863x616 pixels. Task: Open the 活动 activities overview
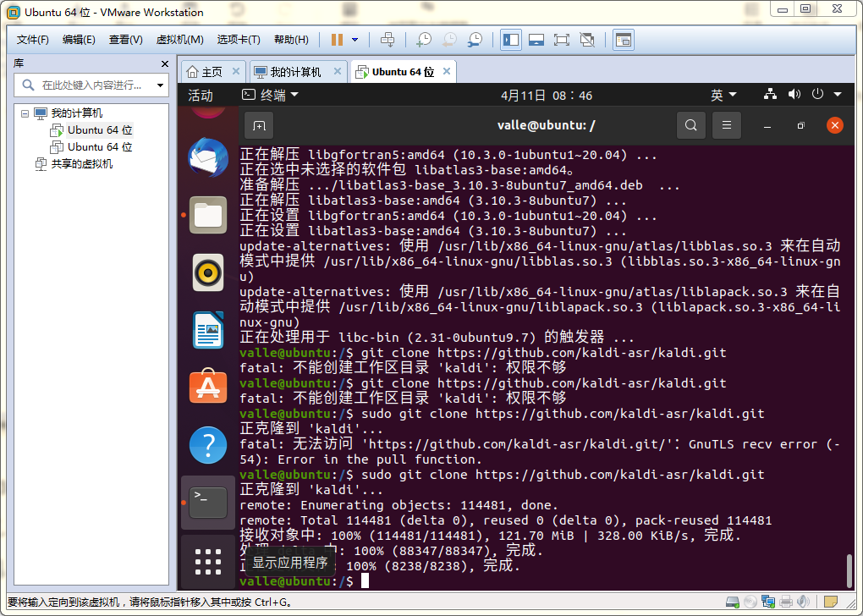(201, 96)
